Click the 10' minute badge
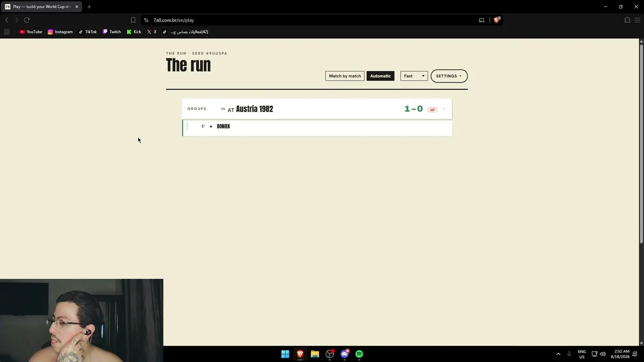 (432, 110)
